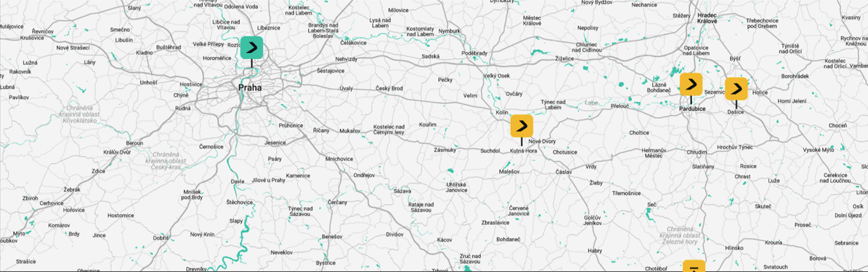Click the Praha city label
This screenshot has height=272, width=868.
click(250, 88)
